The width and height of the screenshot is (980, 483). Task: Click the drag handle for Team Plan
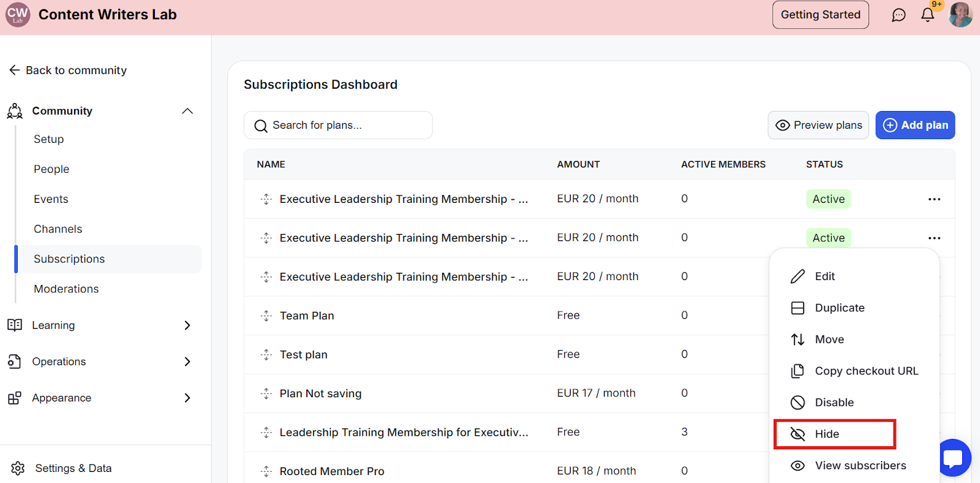click(x=266, y=316)
